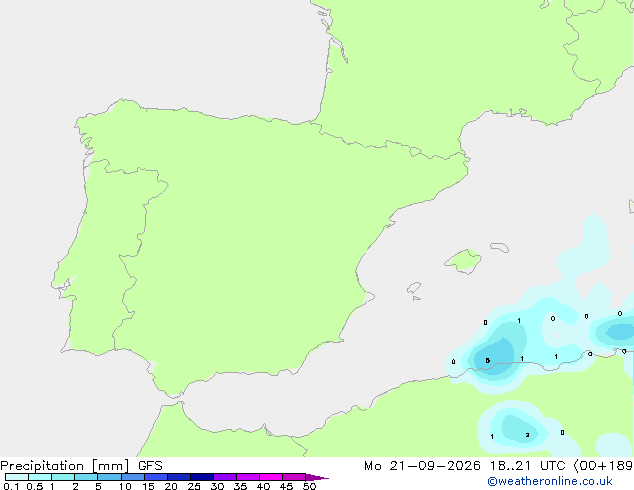Screen dimensions: 634x490
Task: Click the over-50 arrow at legend end
Action: coord(317,477)
